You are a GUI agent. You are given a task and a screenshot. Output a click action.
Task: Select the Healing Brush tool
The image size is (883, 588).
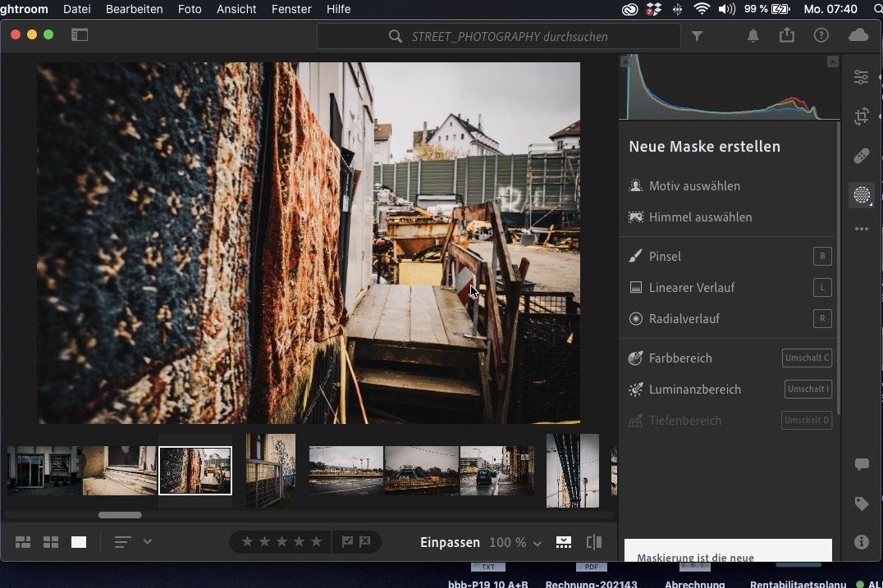tap(861, 156)
